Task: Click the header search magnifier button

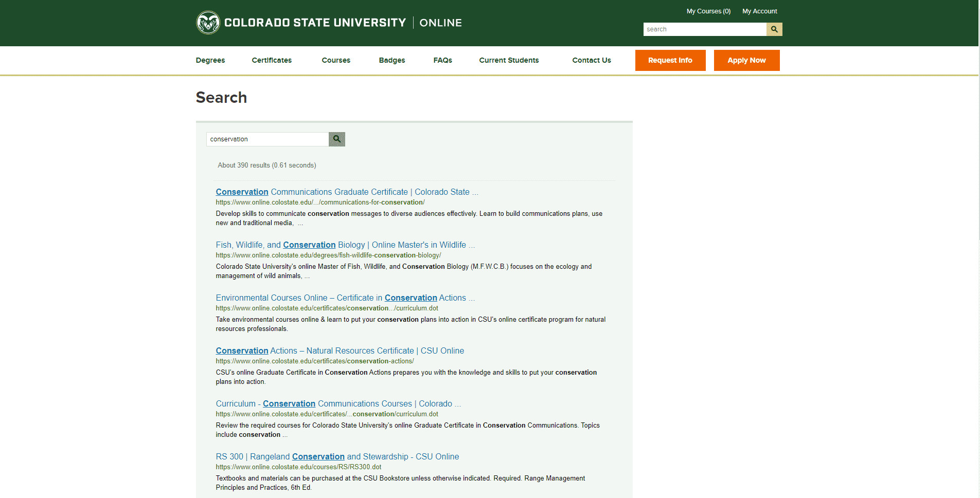Action: [774, 29]
